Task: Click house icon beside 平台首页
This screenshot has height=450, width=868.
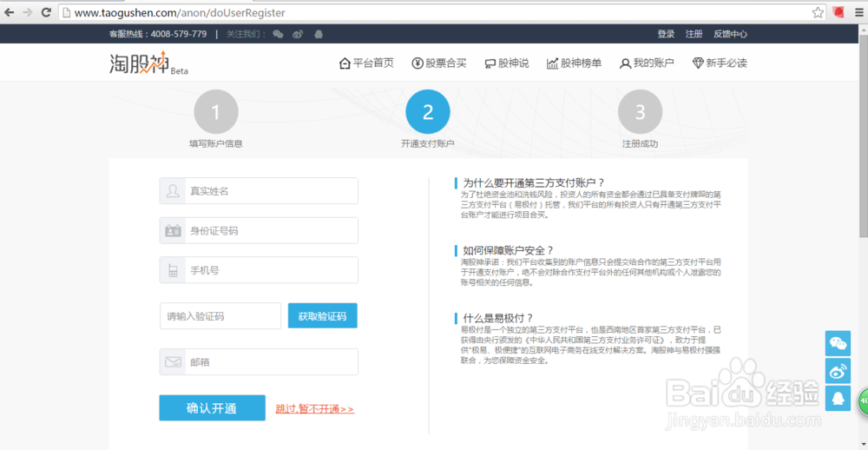Action: click(345, 63)
